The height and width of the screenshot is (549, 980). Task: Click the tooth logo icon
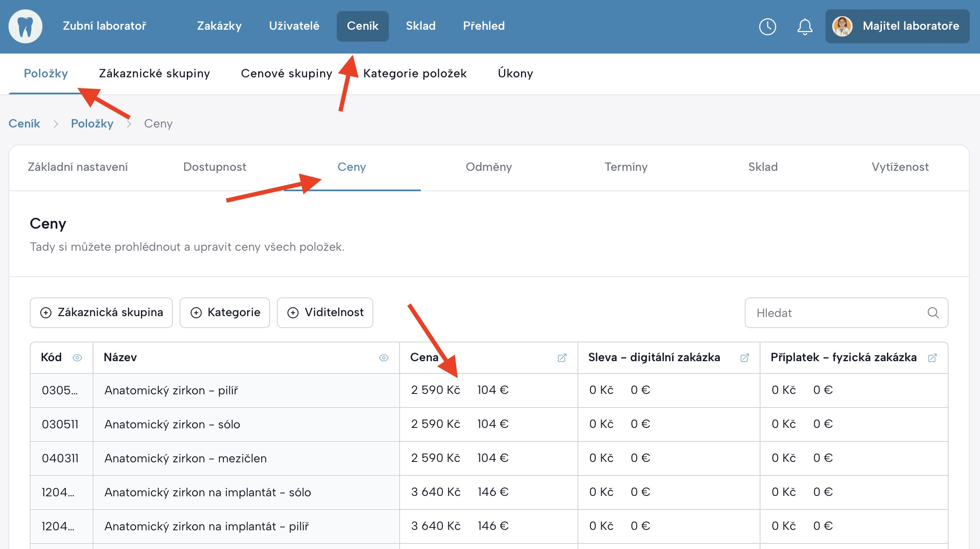click(25, 26)
